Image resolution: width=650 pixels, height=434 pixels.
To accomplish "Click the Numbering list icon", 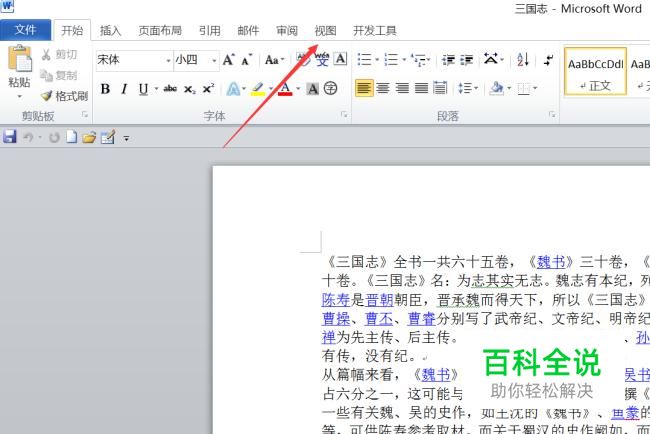I will 391,60.
